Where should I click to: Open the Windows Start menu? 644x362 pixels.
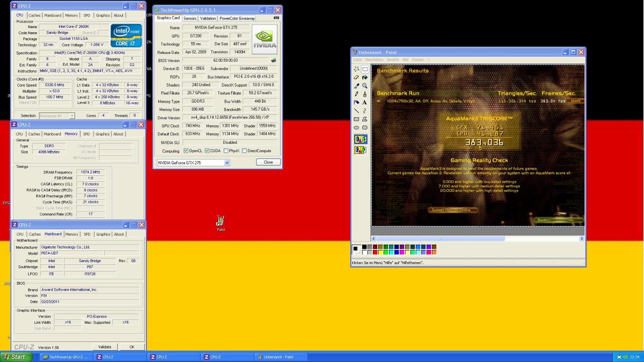coord(16,357)
